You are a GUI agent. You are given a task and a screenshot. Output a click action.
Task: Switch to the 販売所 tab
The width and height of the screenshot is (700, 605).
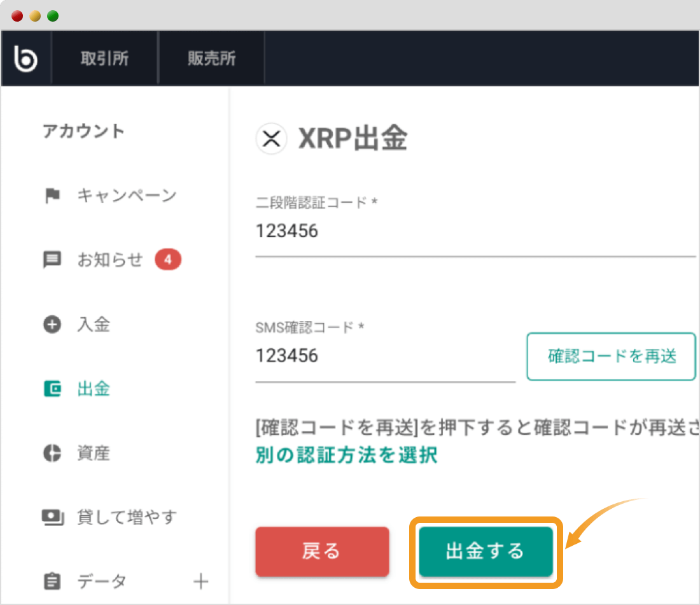211,58
